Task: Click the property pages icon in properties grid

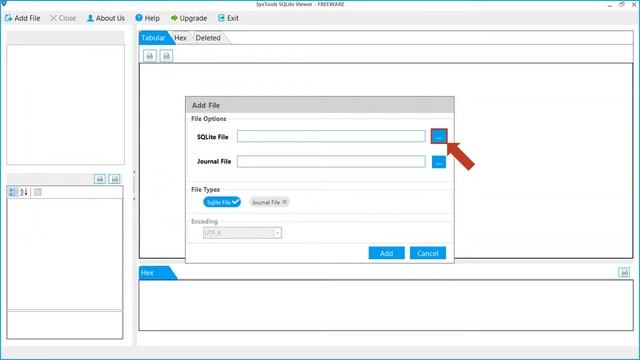Action: tap(37, 192)
